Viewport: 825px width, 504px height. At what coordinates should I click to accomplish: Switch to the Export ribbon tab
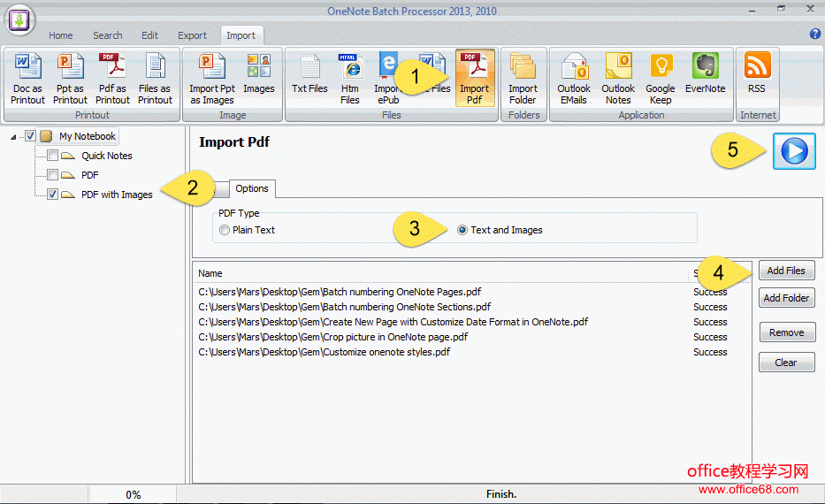tap(192, 35)
